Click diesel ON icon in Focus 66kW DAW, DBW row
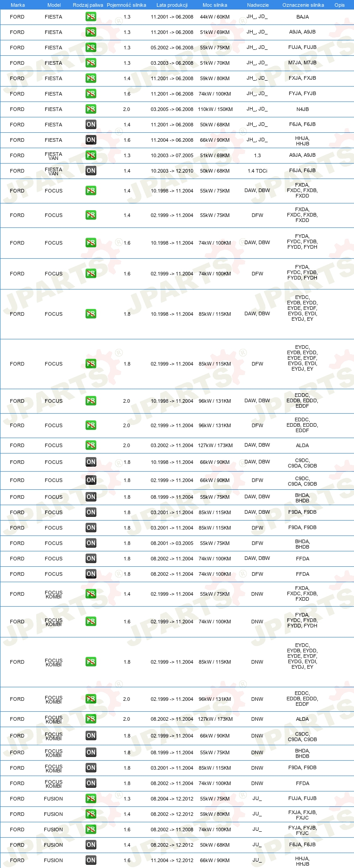 91,462
